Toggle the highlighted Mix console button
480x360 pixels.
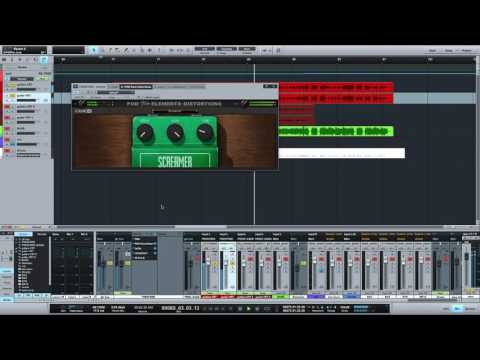457,309
